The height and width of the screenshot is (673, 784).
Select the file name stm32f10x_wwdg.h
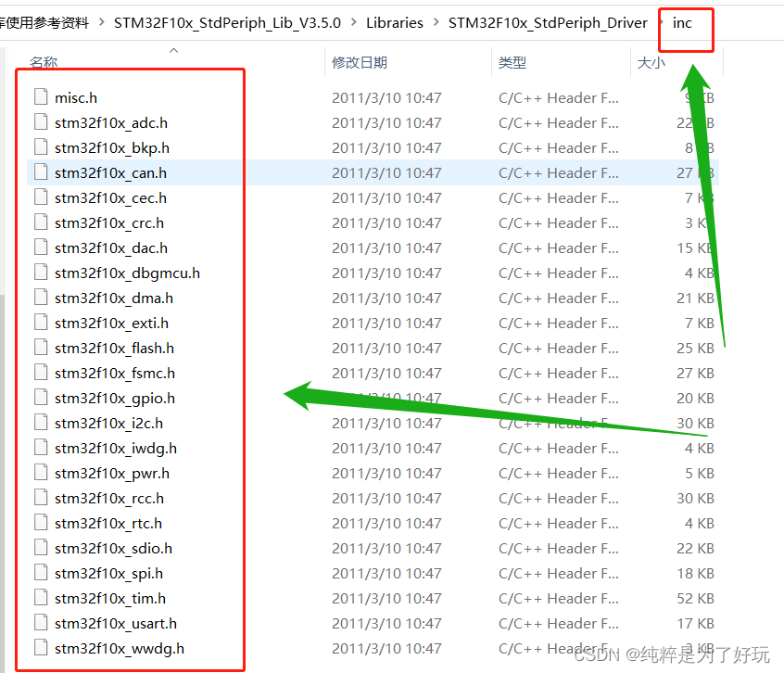[x=120, y=648]
